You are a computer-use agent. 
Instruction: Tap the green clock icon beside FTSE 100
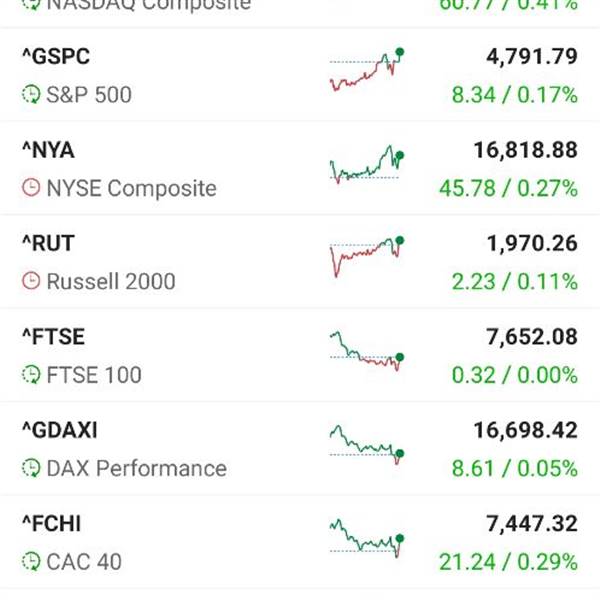[x=31, y=374]
